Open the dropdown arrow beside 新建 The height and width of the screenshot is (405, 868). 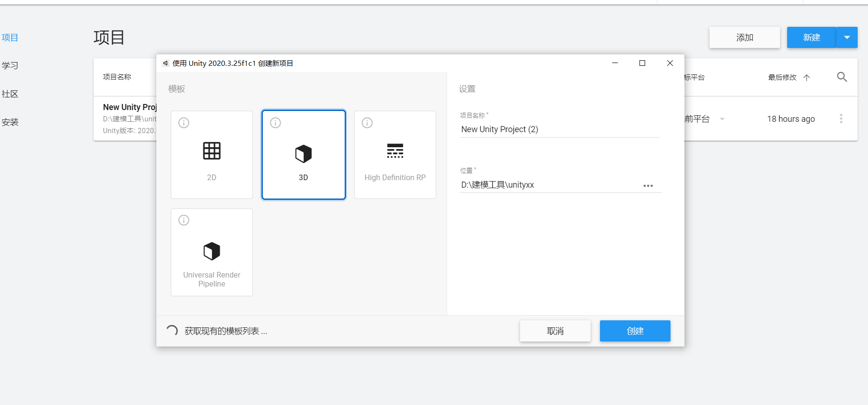tap(847, 38)
